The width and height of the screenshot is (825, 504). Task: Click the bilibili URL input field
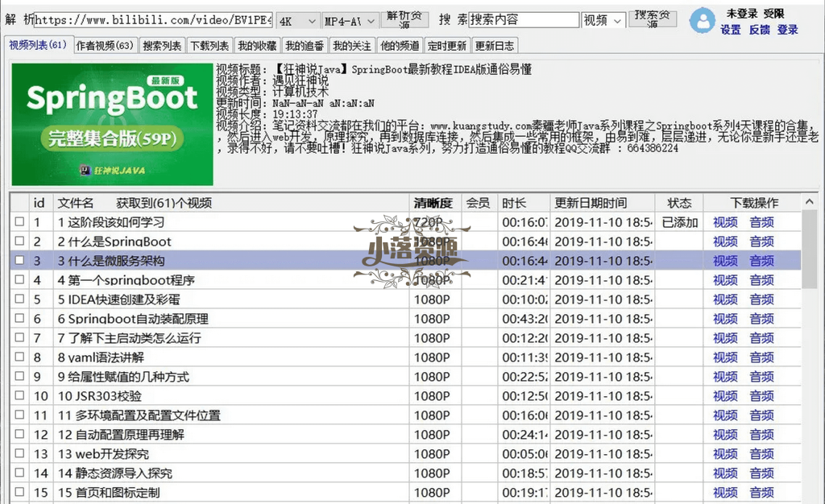coord(153,20)
